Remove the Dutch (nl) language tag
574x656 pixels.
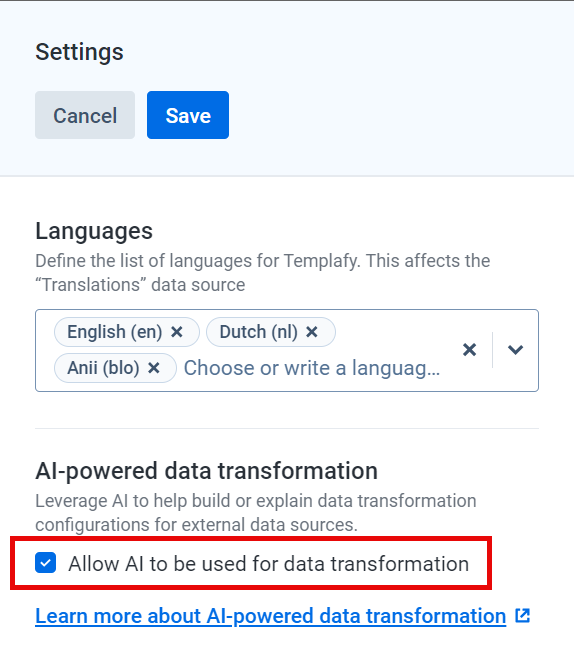click(x=312, y=332)
